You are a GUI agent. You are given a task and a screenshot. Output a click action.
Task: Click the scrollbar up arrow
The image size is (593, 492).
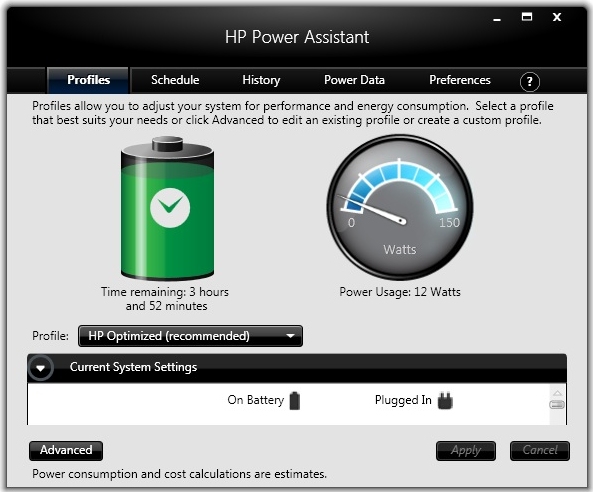click(557, 394)
